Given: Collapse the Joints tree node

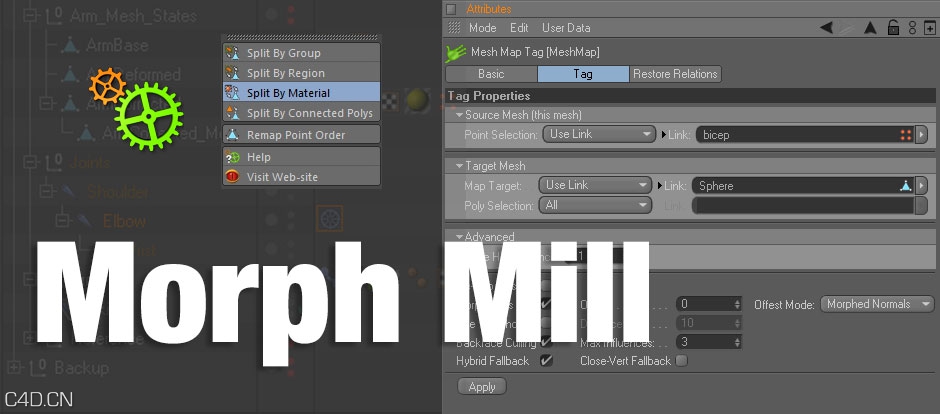Looking at the screenshot, I should pyautogui.click(x=31, y=162).
